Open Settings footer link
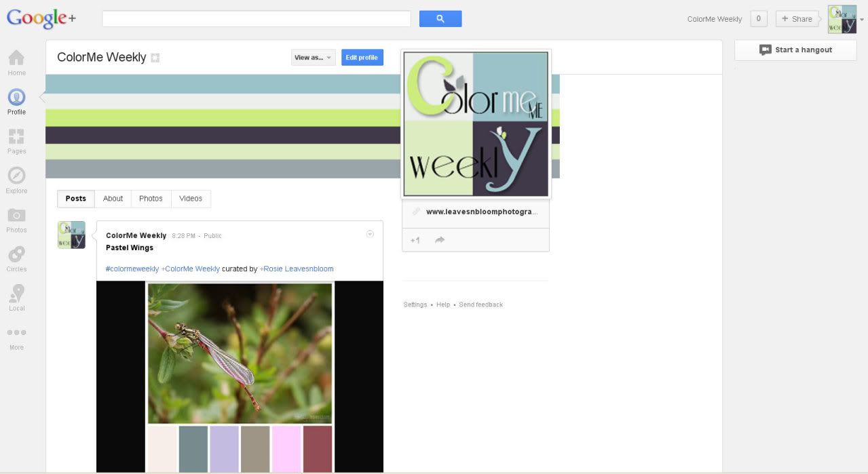The image size is (868, 474). click(x=415, y=305)
